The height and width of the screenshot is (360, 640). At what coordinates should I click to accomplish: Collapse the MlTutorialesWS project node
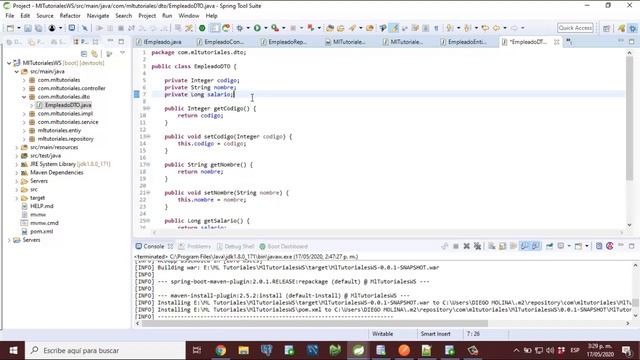[x=9, y=63]
